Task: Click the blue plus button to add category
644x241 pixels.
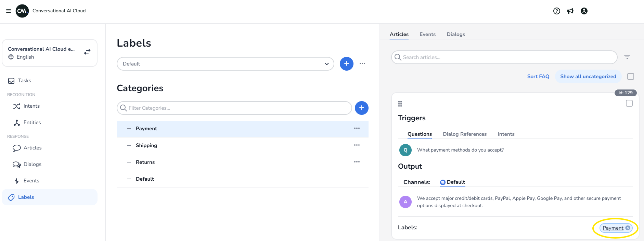Action: [361, 108]
